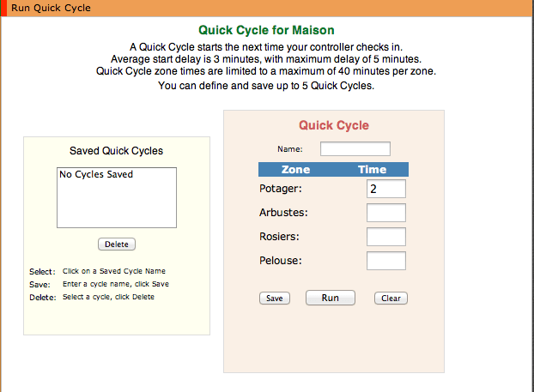Click the Quick Cycle for Maison heading
The height and width of the screenshot is (392, 534).
[266, 30]
